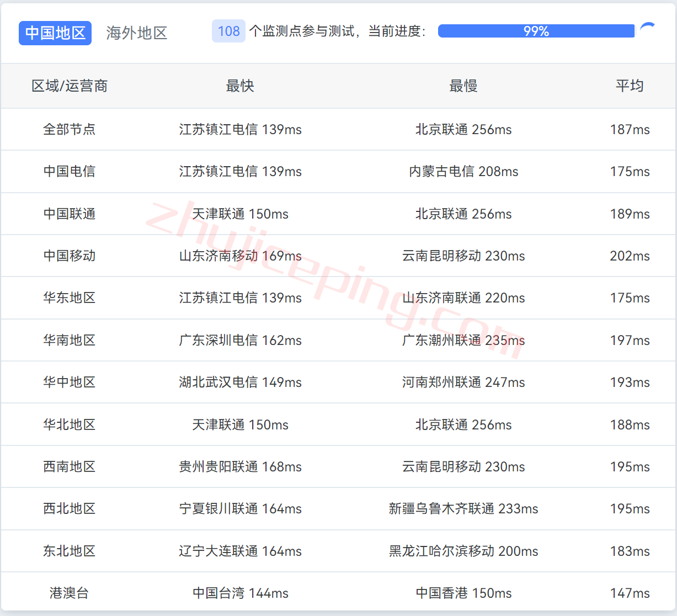The width and height of the screenshot is (677, 616).
Task: Click 黑龙江哈尔滨移动 200ms cell
Action: click(463, 551)
